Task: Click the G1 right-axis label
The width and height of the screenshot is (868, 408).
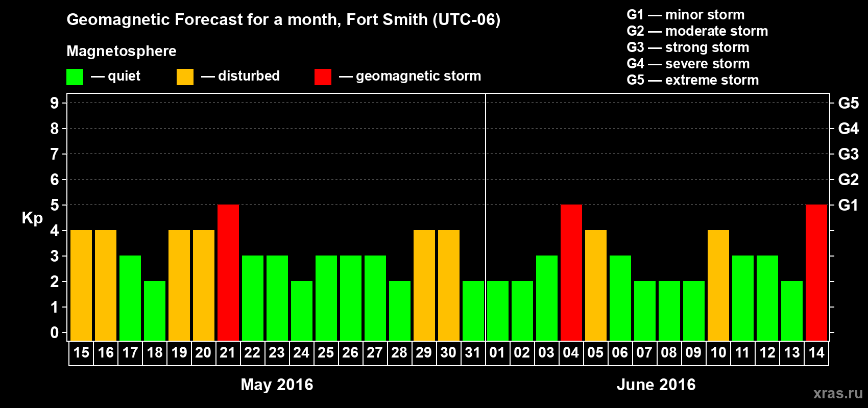Action: [x=849, y=205]
